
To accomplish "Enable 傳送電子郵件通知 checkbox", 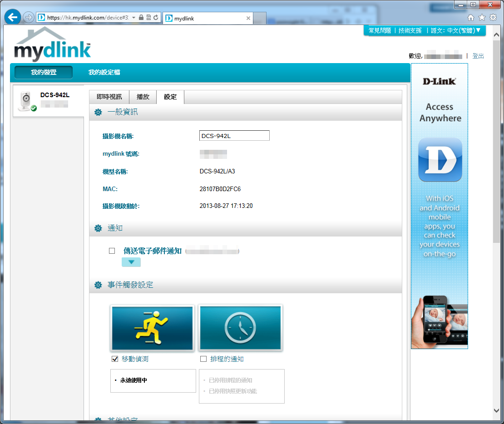I will tap(112, 251).
